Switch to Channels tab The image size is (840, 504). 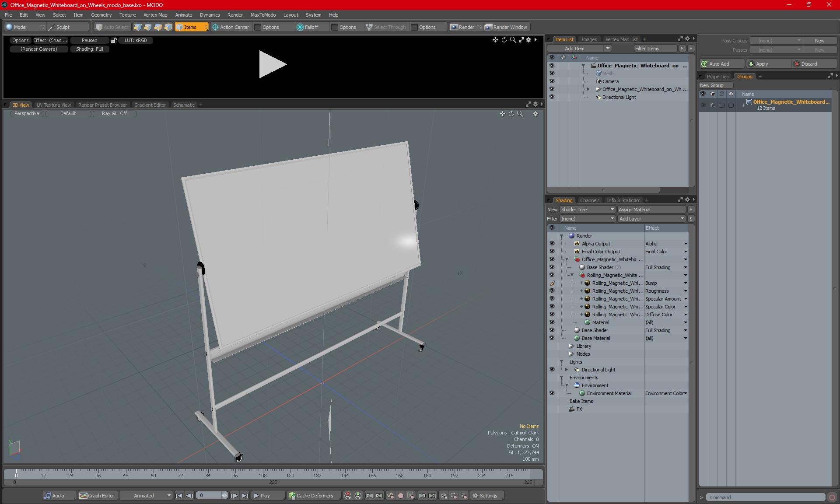coord(589,200)
